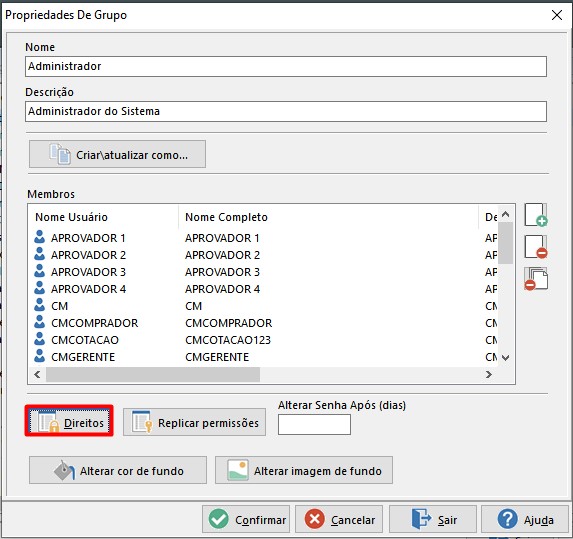
Task: Click members list scroll up arrow
Action: pos(505,214)
